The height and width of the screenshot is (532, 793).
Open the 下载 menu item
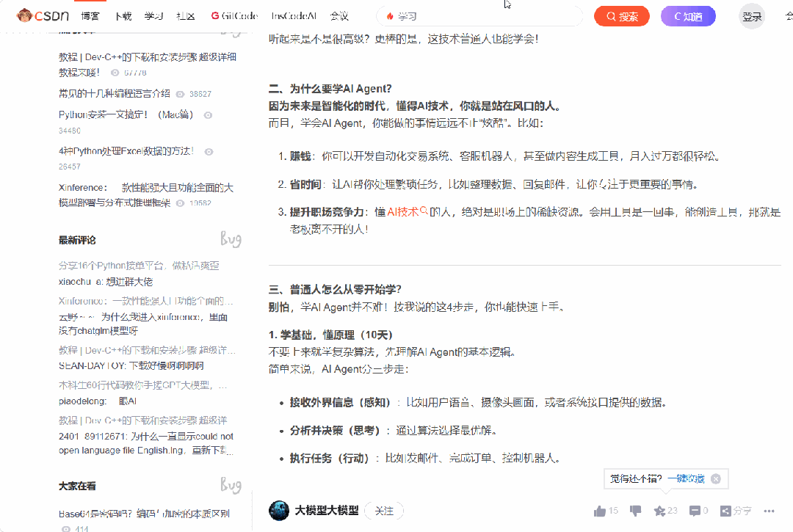click(123, 15)
